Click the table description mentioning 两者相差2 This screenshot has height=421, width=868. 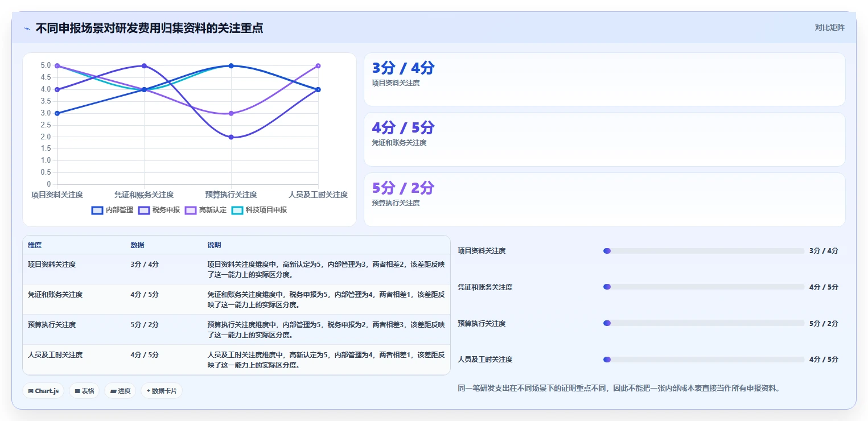(x=326, y=270)
